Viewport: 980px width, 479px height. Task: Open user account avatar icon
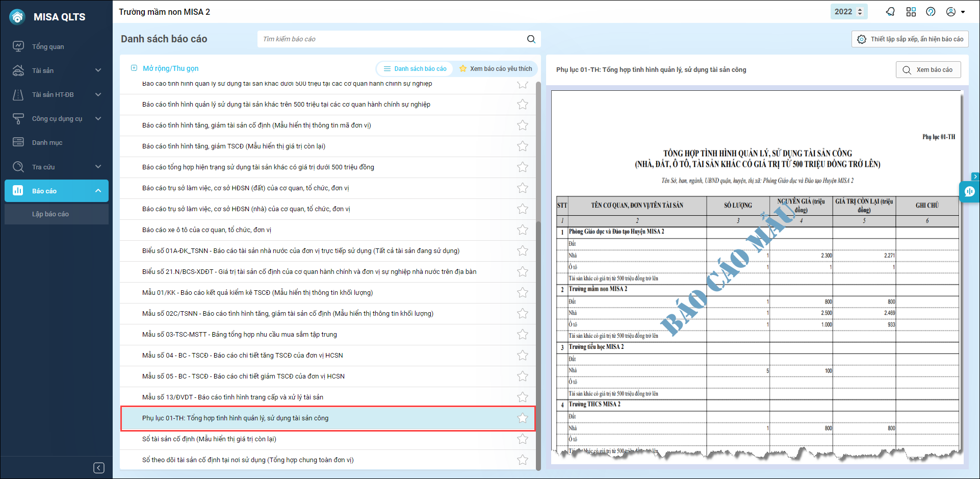pyautogui.click(x=950, y=12)
